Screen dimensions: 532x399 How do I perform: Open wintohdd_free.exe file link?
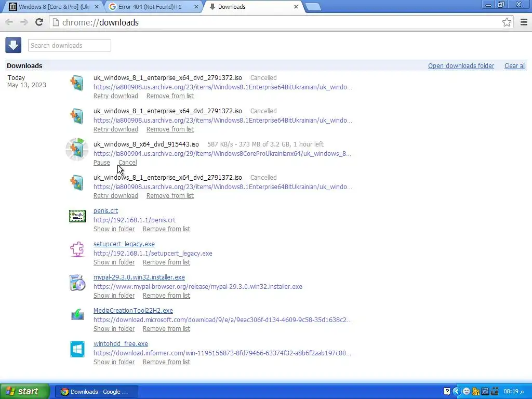tap(121, 344)
